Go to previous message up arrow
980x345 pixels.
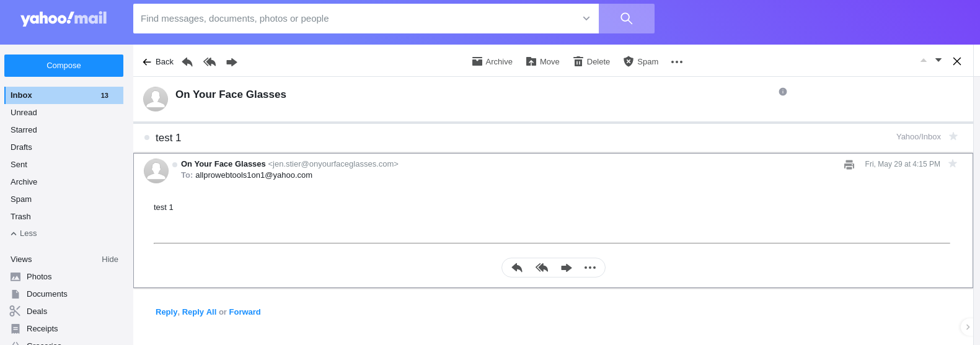pos(924,61)
